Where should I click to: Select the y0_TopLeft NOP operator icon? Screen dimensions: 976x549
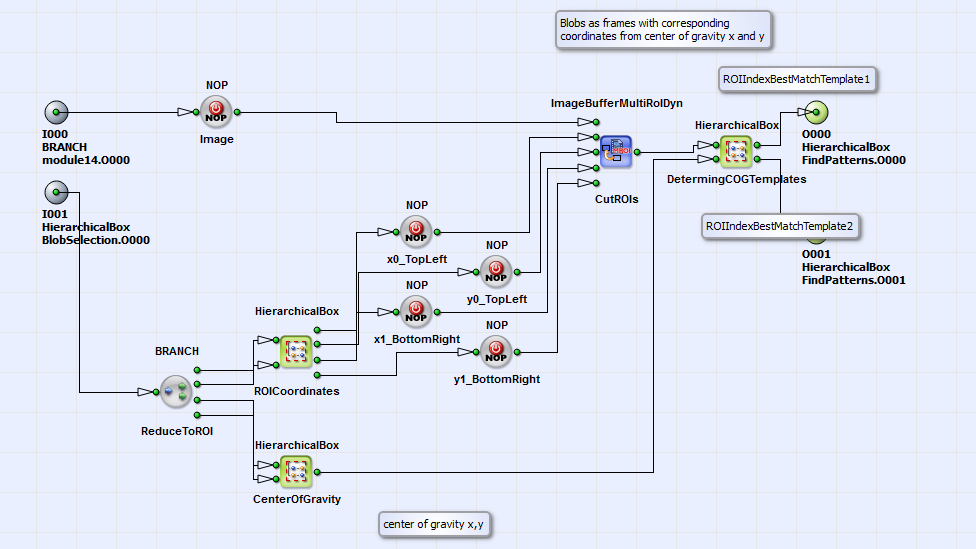point(496,272)
